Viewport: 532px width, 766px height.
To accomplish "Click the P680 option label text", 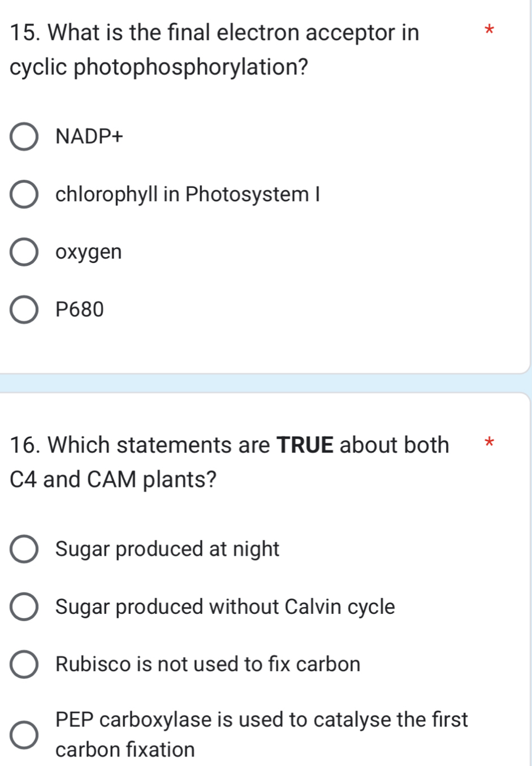I will (x=80, y=309).
